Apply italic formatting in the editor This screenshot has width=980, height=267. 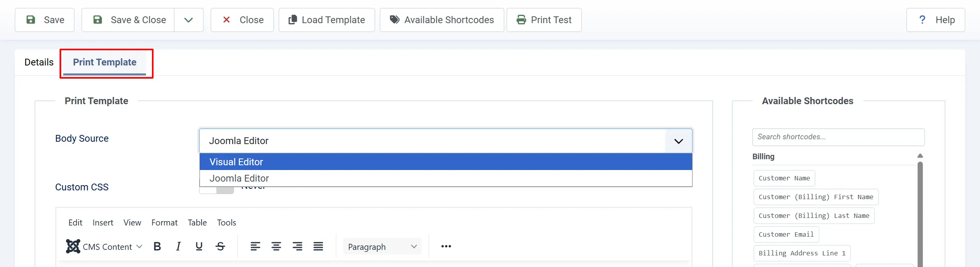point(178,247)
